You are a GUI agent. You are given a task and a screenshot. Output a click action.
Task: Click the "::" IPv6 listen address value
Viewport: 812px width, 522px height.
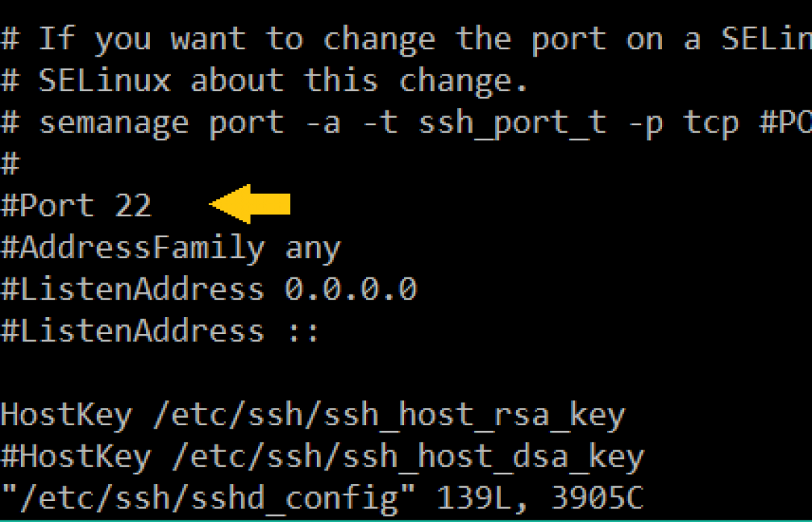(x=303, y=330)
